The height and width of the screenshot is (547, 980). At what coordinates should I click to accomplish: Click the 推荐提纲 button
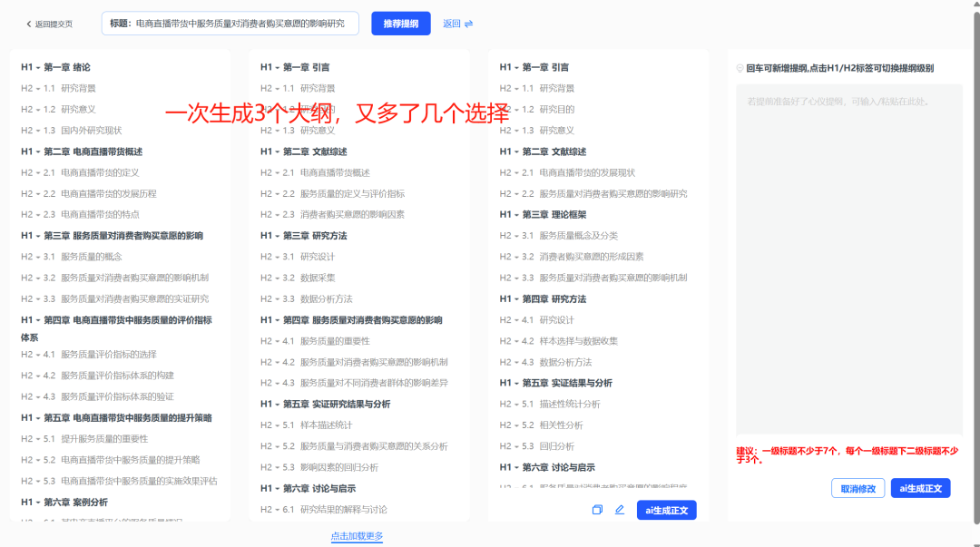[400, 22]
